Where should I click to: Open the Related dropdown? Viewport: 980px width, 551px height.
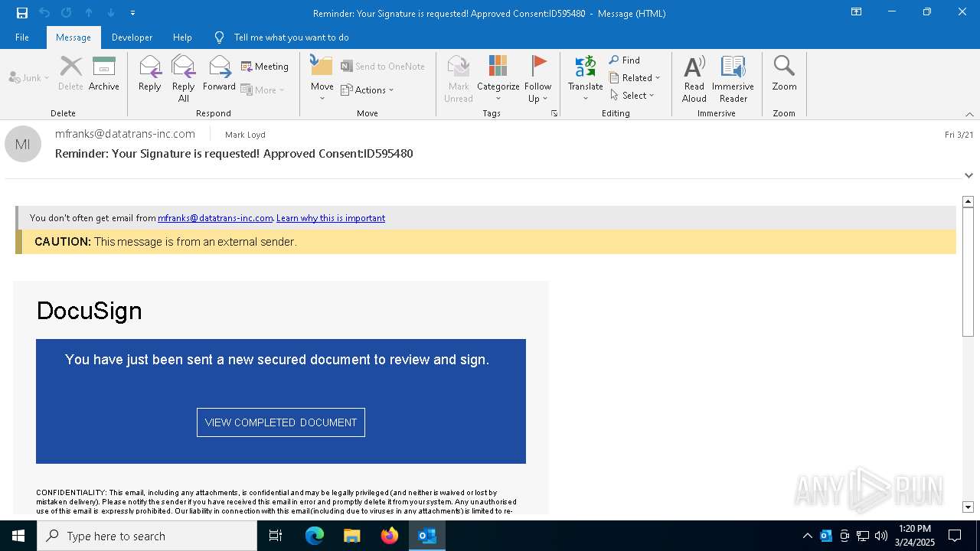point(635,77)
